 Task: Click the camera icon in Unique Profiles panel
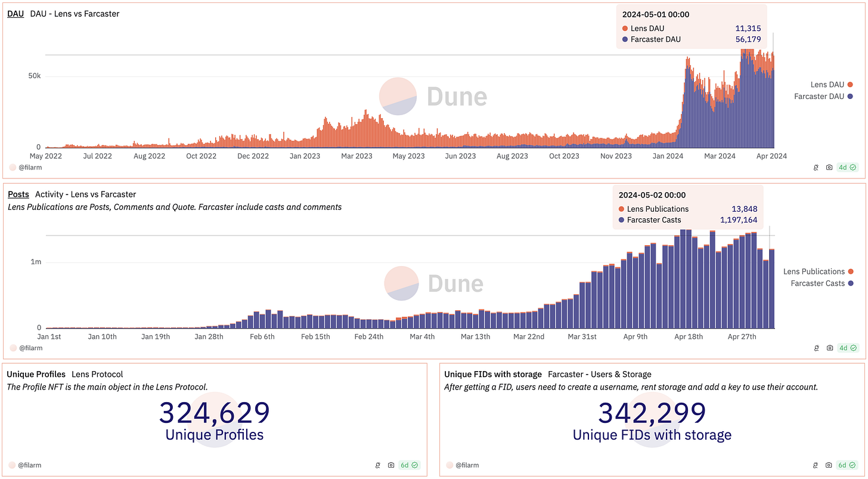pyautogui.click(x=390, y=465)
